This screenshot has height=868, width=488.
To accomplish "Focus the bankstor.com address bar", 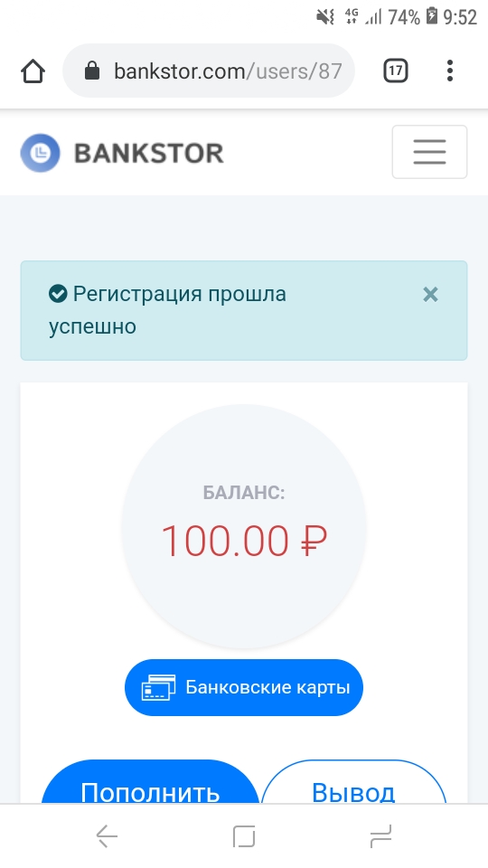I will tap(209, 71).
